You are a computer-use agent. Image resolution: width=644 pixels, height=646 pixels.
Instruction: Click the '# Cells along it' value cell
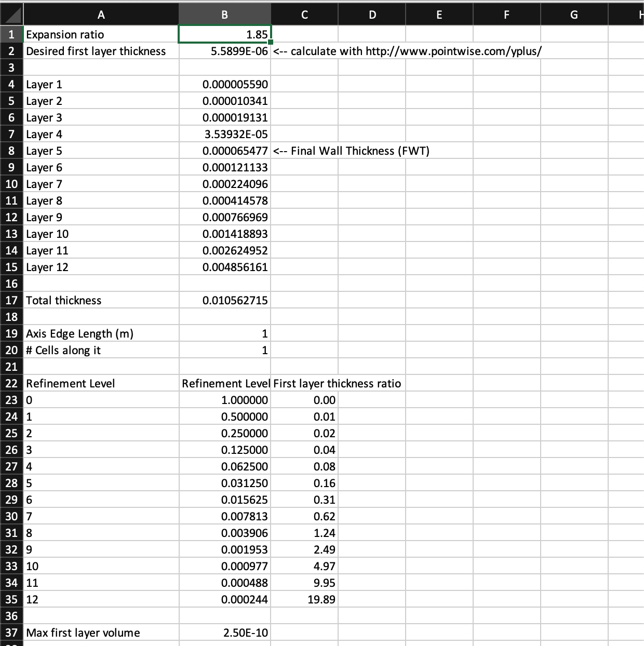click(x=225, y=350)
